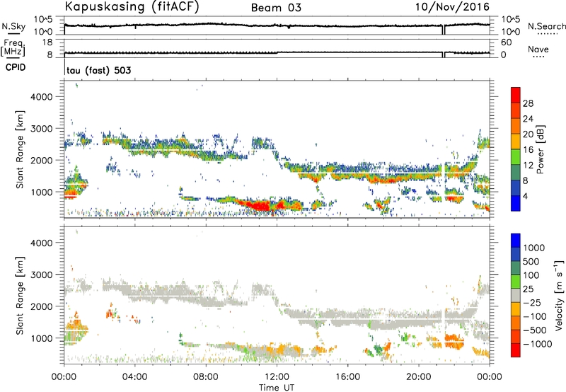
Task: Click the 16 tick on the Power scale
Action: 528,149
